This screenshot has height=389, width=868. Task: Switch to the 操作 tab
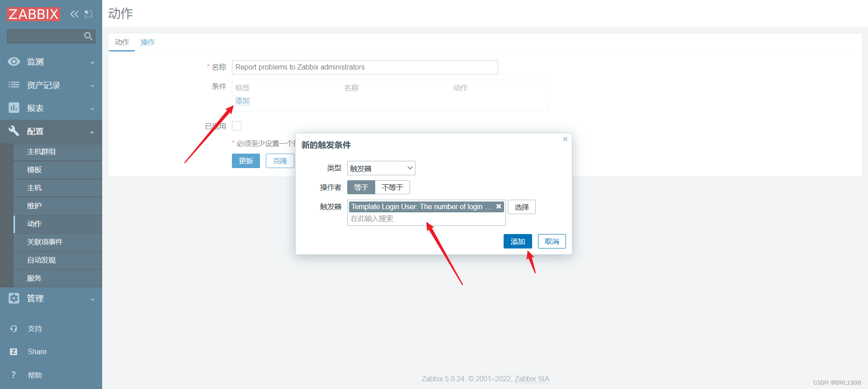click(147, 42)
